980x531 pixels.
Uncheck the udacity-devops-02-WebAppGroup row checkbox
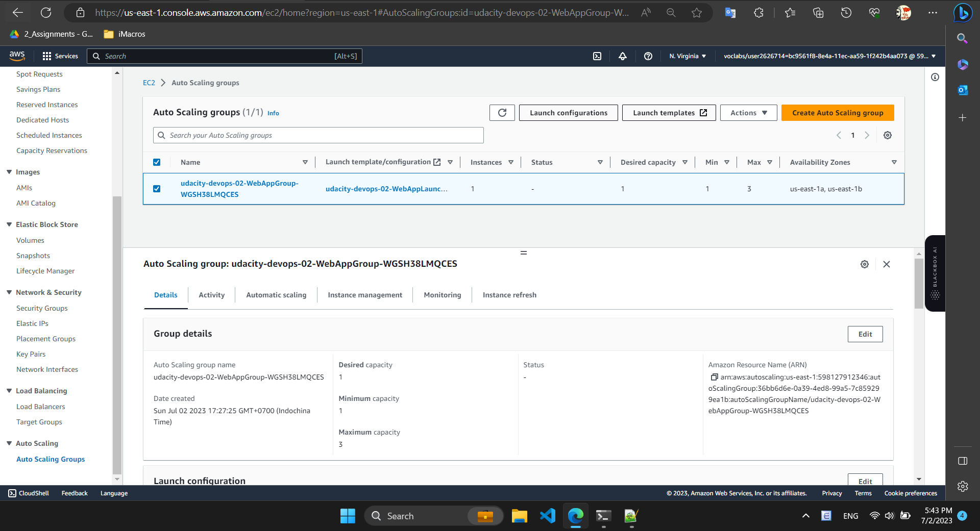coord(157,189)
